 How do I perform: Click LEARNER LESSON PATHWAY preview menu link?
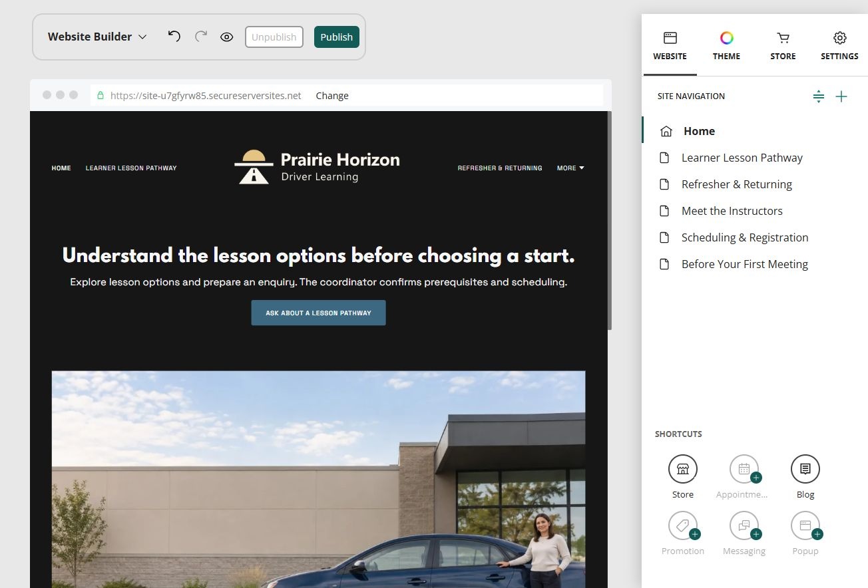[x=131, y=168]
